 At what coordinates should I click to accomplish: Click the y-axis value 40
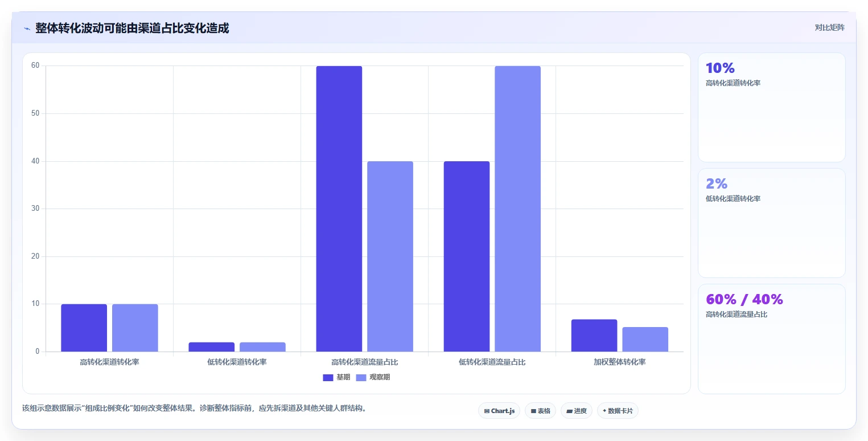pos(35,161)
